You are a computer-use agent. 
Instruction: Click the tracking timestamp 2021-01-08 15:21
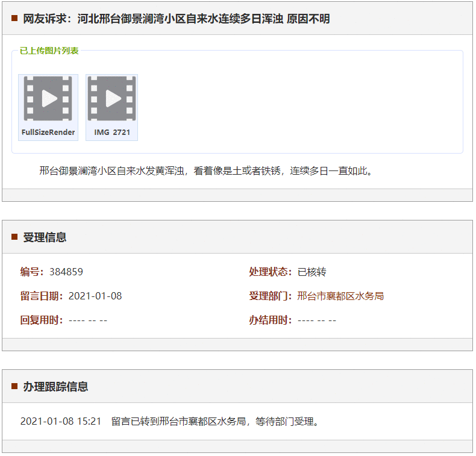click(x=61, y=421)
